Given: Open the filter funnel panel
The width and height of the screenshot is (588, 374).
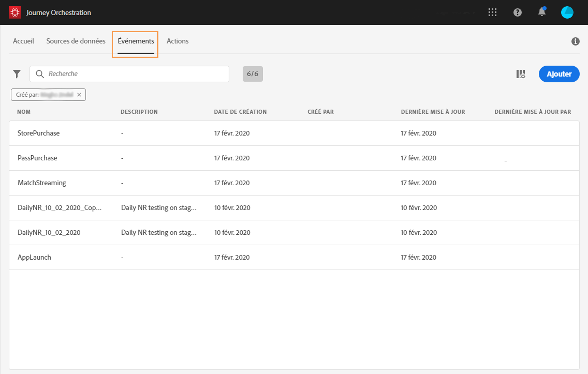Looking at the screenshot, I should coord(17,74).
